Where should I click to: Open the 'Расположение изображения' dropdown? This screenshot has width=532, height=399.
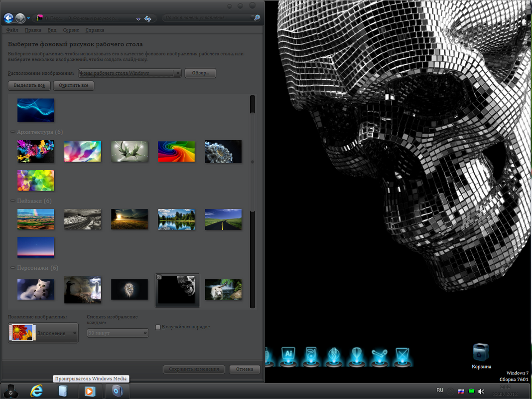click(x=130, y=73)
